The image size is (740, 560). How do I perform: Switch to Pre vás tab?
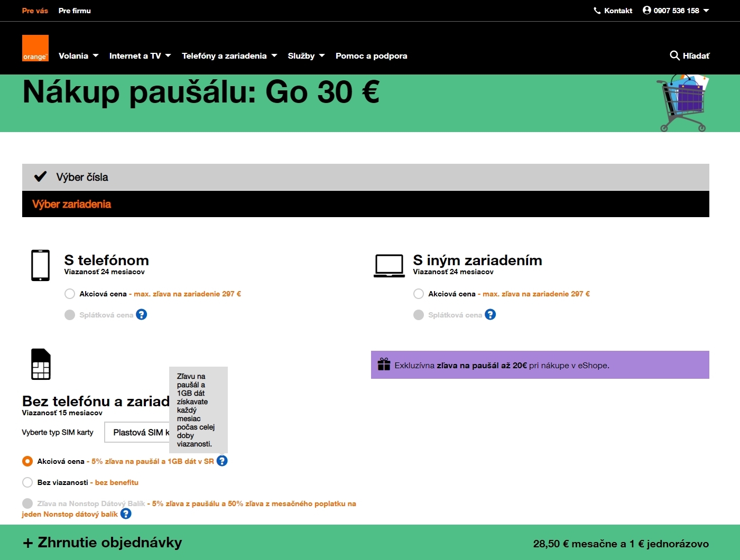pos(35,11)
